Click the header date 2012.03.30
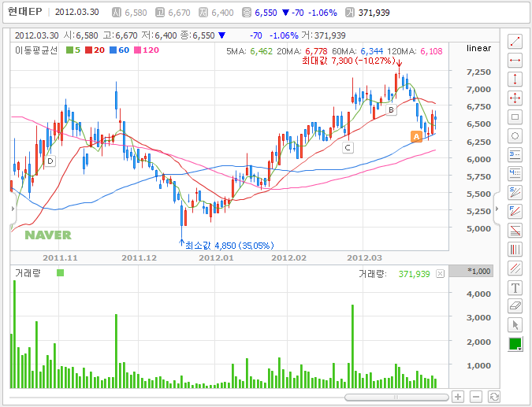This screenshot has width=532, height=407. pyautogui.click(x=76, y=12)
